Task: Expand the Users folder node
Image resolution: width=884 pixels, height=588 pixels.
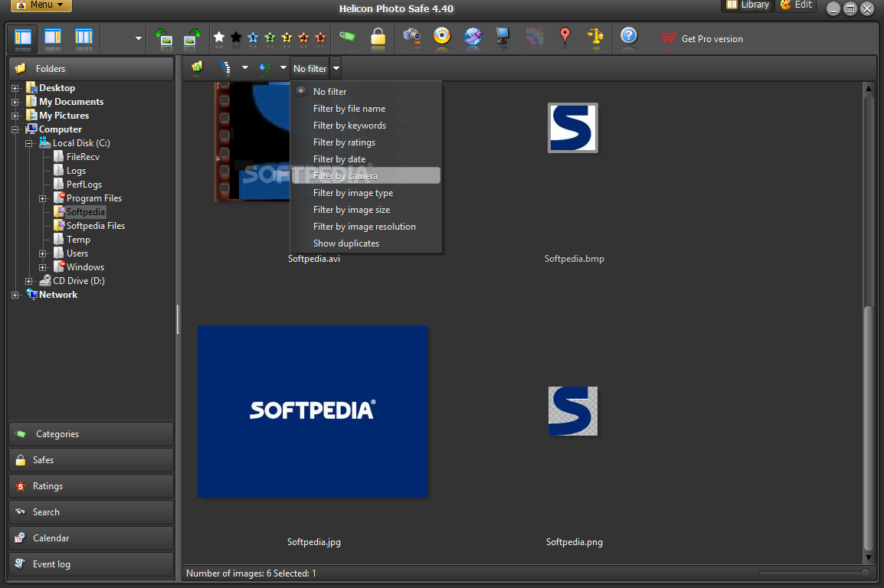Action: click(x=43, y=254)
